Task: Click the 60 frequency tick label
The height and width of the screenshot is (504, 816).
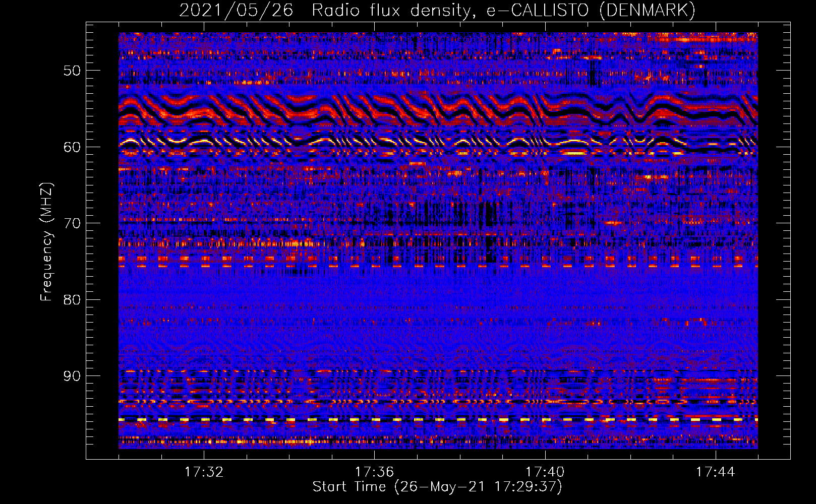Action: tap(72, 147)
